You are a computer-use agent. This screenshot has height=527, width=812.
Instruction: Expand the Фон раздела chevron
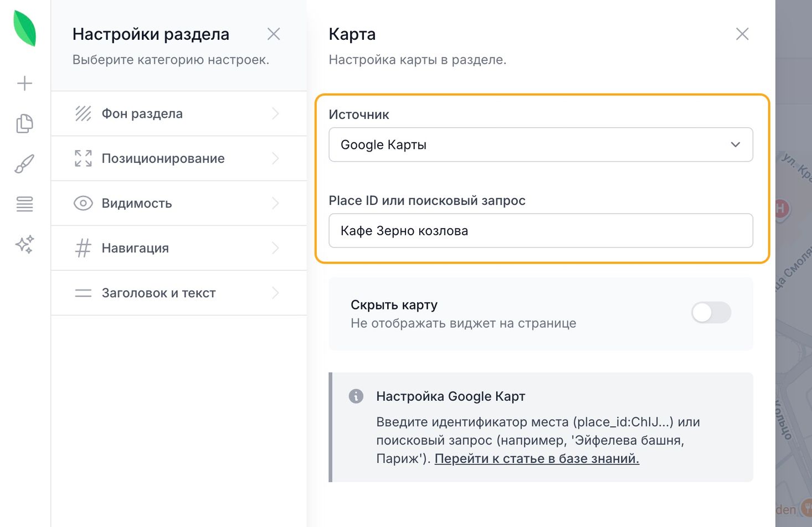[275, 113]
